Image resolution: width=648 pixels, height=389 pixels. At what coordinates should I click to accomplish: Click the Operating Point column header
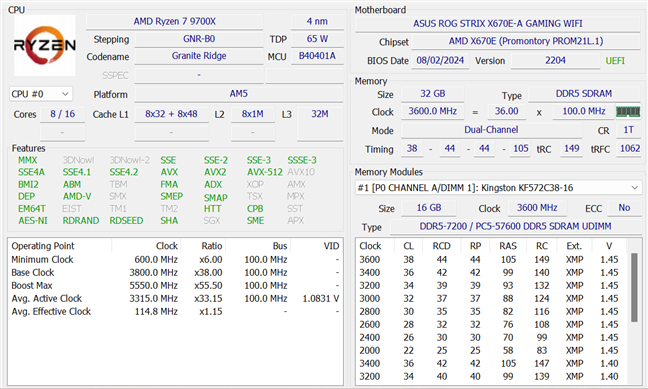tap(43, 246)
